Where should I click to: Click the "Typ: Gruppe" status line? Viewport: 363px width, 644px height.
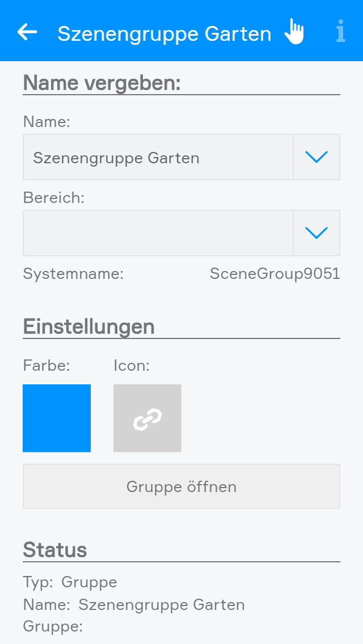(x=70, y=582)
